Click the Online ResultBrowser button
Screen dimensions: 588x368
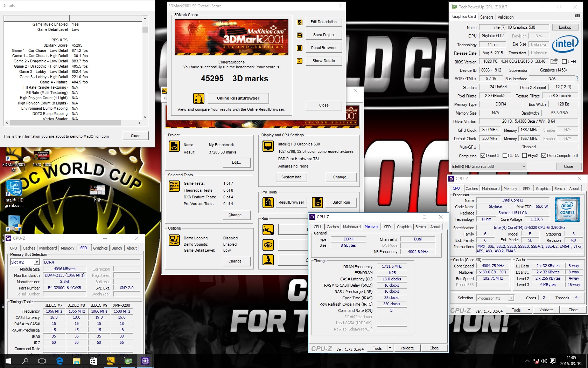[238, 98]
